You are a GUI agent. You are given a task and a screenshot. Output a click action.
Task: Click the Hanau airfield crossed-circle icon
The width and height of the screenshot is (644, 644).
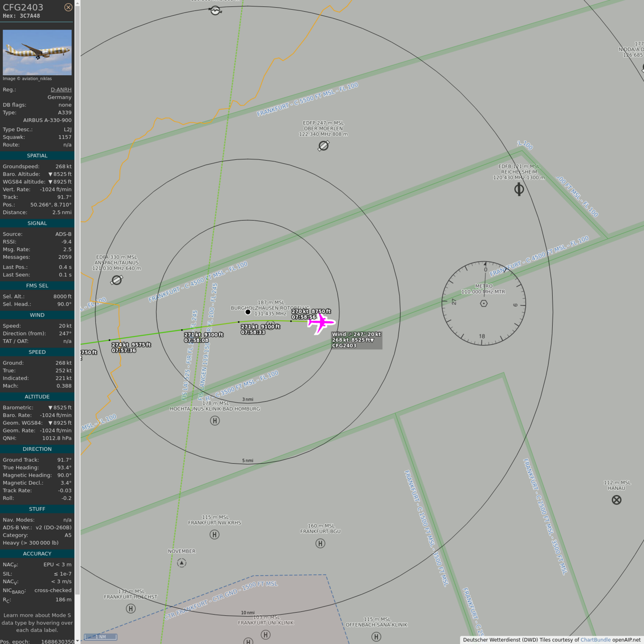[616, 500]
